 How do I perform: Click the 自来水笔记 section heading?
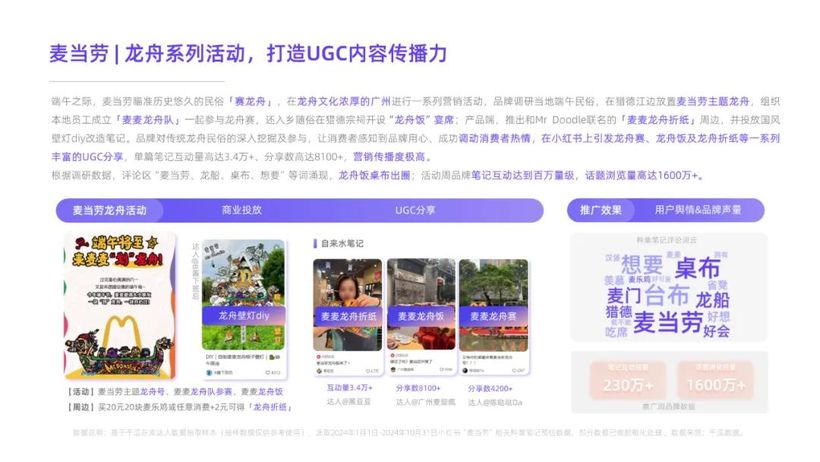342,243
